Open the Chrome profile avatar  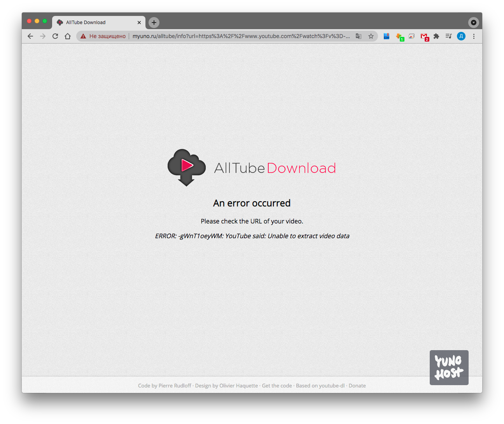tap(461, 36)
